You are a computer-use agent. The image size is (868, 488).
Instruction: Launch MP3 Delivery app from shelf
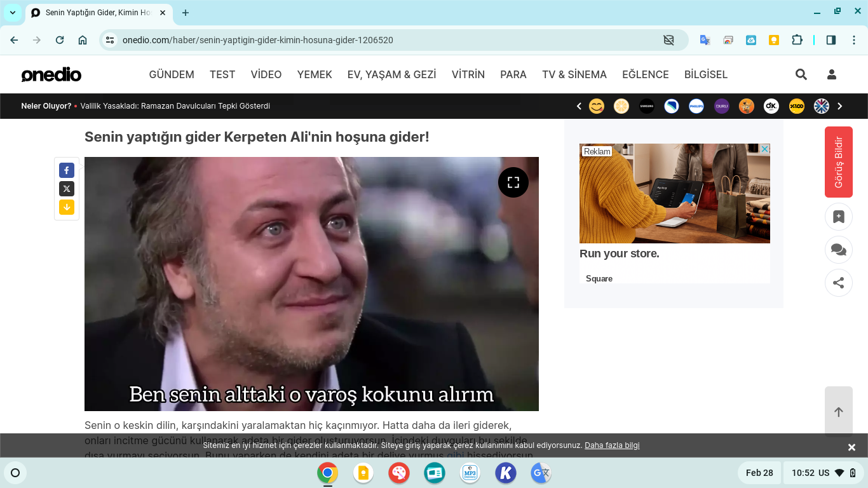point(470,473)
